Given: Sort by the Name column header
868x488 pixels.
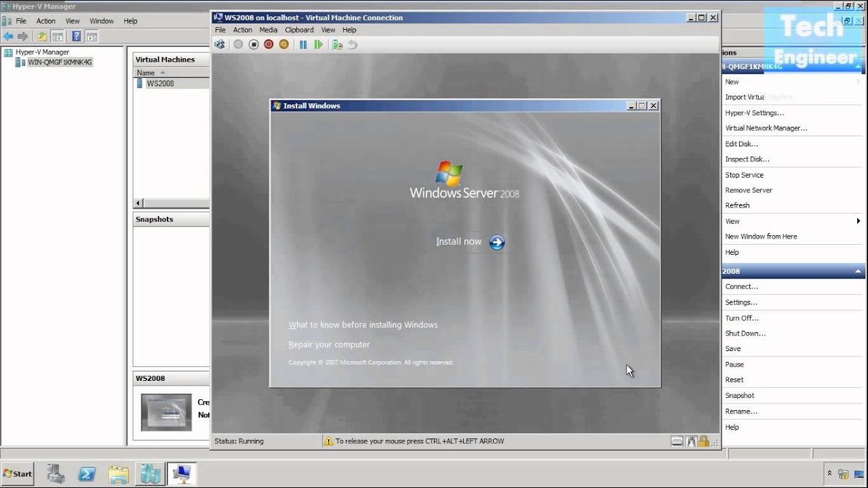Looking at the screenshot, I should pos(146,73).
